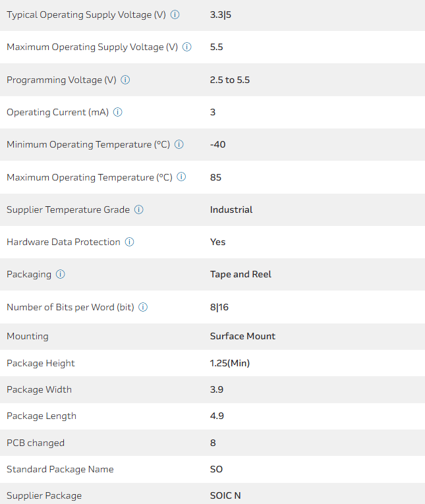Click info icon beside Typical Operating Supply Voltage
Screen dimensions: 425x504
click(175, 14)
